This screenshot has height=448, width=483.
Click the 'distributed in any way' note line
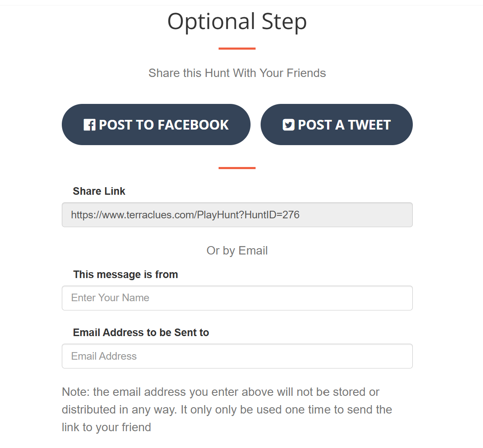(227, 410)
